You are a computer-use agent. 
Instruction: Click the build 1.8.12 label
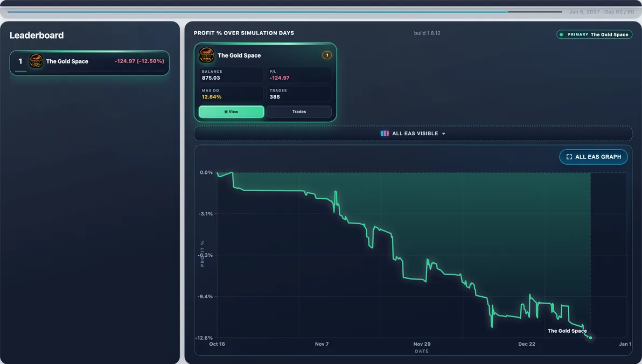point(427,33)
